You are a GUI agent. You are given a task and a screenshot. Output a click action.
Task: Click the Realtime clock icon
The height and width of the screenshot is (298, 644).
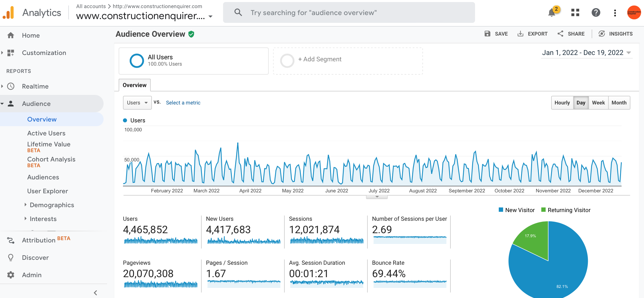11,86
